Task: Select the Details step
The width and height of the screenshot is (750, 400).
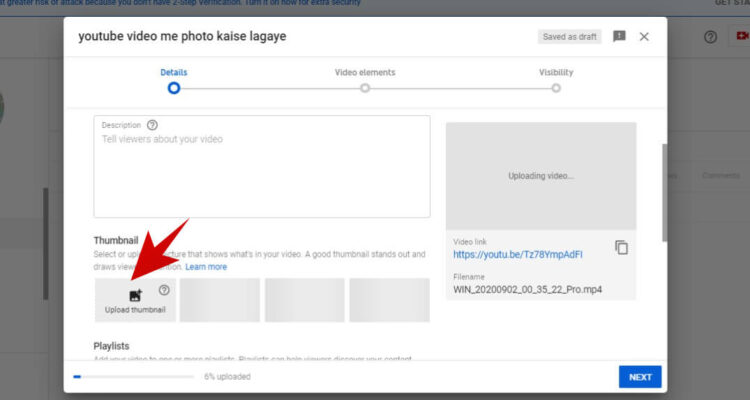Action: pyautogui.click(x=174, y=80)
